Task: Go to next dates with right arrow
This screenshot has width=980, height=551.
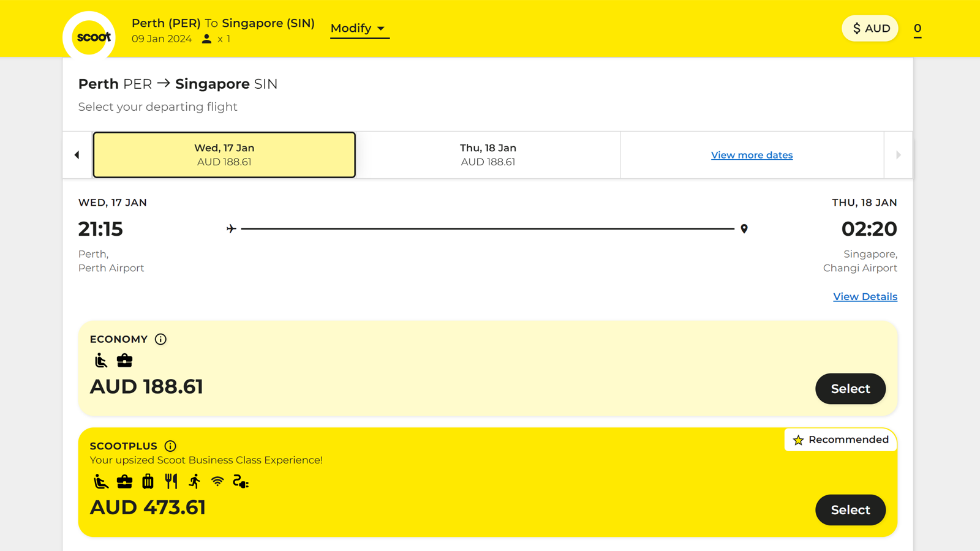Action: coord(899,155)
